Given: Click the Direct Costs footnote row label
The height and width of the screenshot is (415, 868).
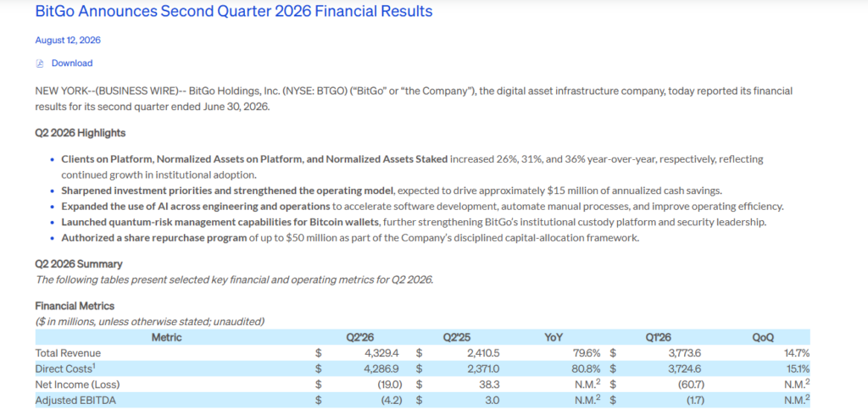Looking at the screenshot, I should click(x=64, y=368).
